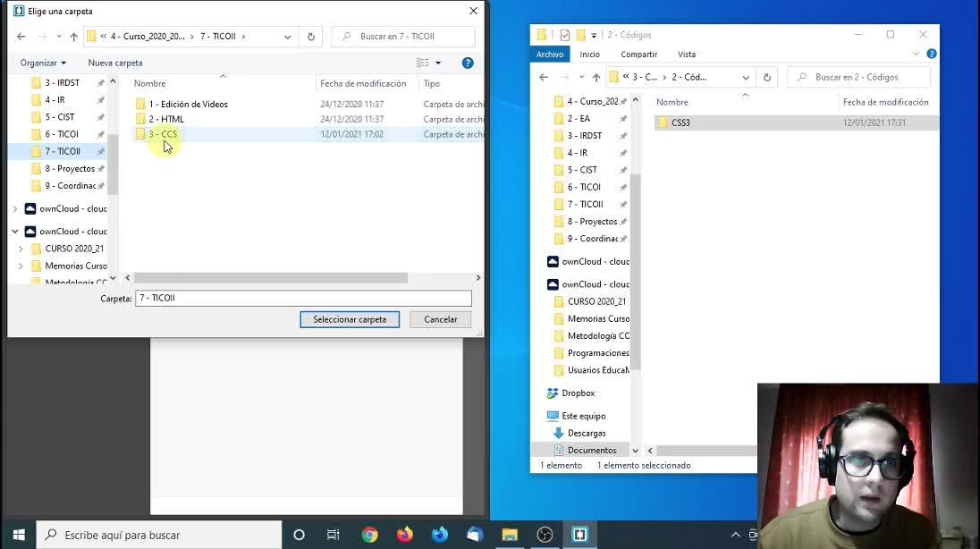Open Firefox from the taskbar
This screenshot has height=549, width=980.
coord(404,535)
